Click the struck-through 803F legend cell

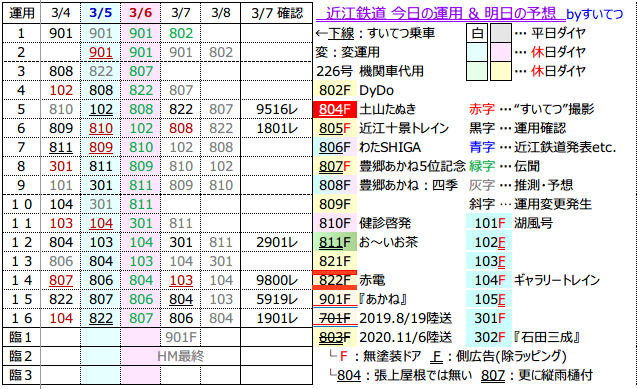pyautogui.click(x=335, y=337)
